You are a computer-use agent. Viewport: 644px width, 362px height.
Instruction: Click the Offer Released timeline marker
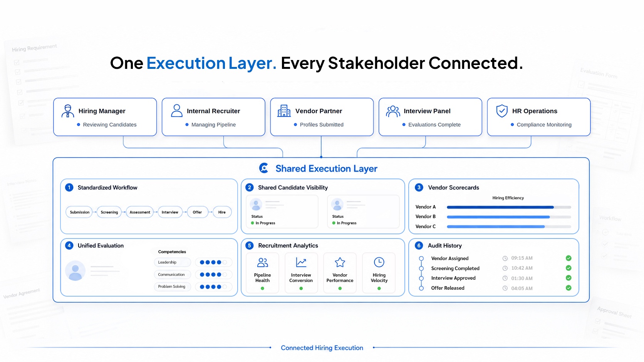[421, 288]
